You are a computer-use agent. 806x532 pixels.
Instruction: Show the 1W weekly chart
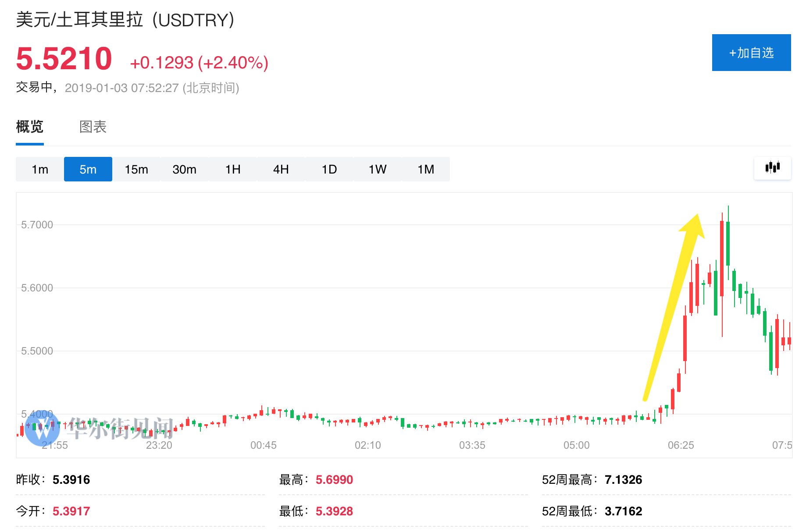[377, 169]
